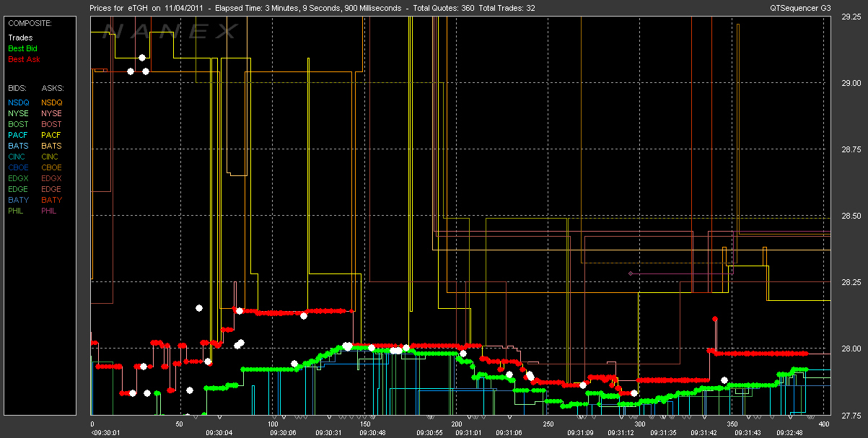The width and height of the screenshot is (868, 438).
Task: Click the 'BIDS:' column heading
Action: [x=17, y=88]
